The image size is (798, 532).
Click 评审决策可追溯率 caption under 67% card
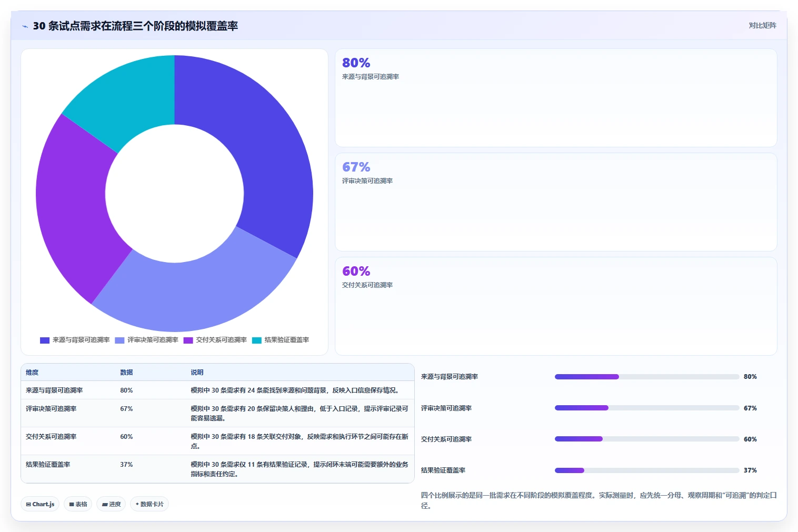[367, 181]
